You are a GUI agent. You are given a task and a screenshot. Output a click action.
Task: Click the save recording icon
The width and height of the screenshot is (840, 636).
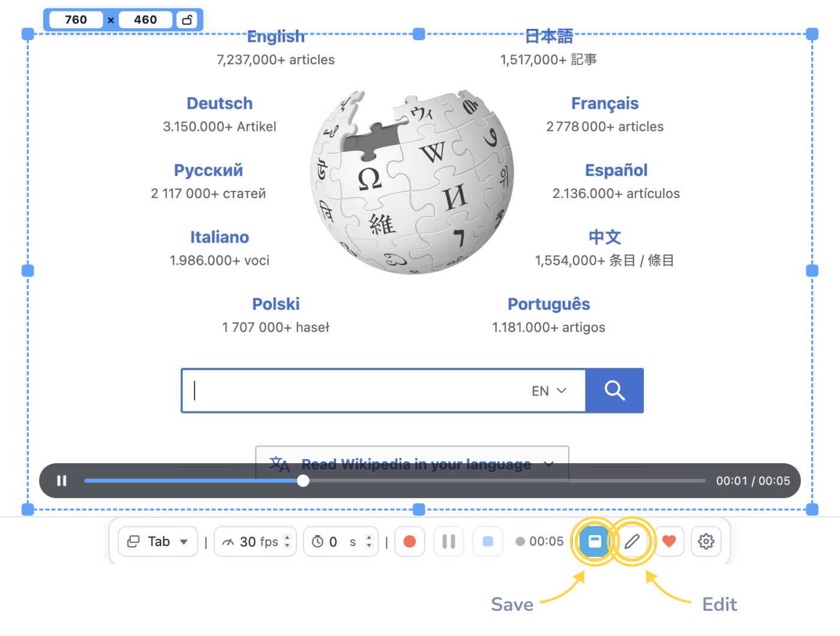point(594,541)
